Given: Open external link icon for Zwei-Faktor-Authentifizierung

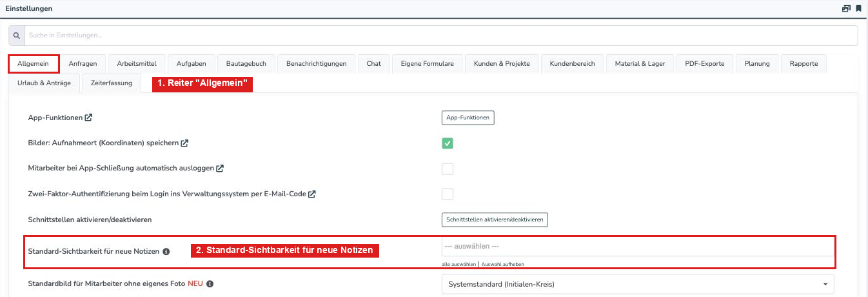Looking at the screenshot, I should coord(312,194).
